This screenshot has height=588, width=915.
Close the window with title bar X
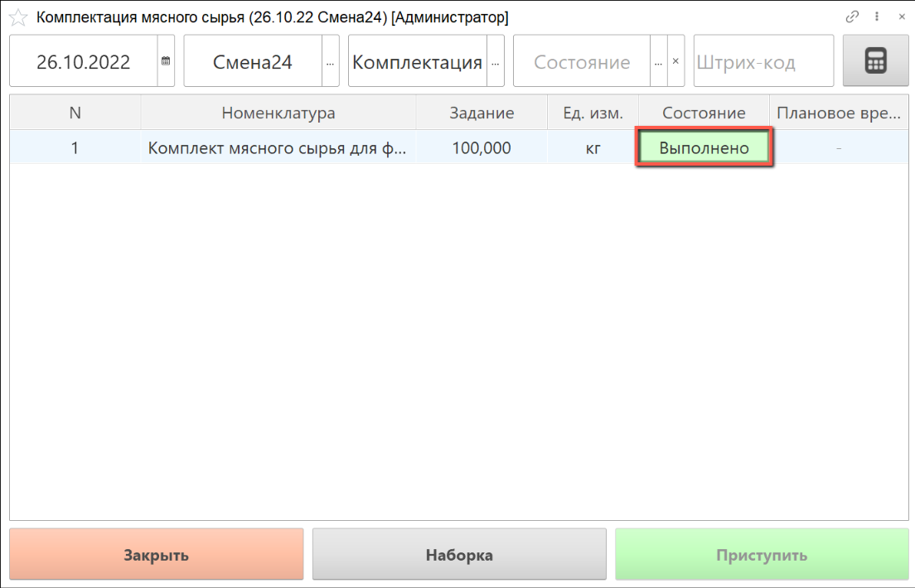tap(902, 17)
